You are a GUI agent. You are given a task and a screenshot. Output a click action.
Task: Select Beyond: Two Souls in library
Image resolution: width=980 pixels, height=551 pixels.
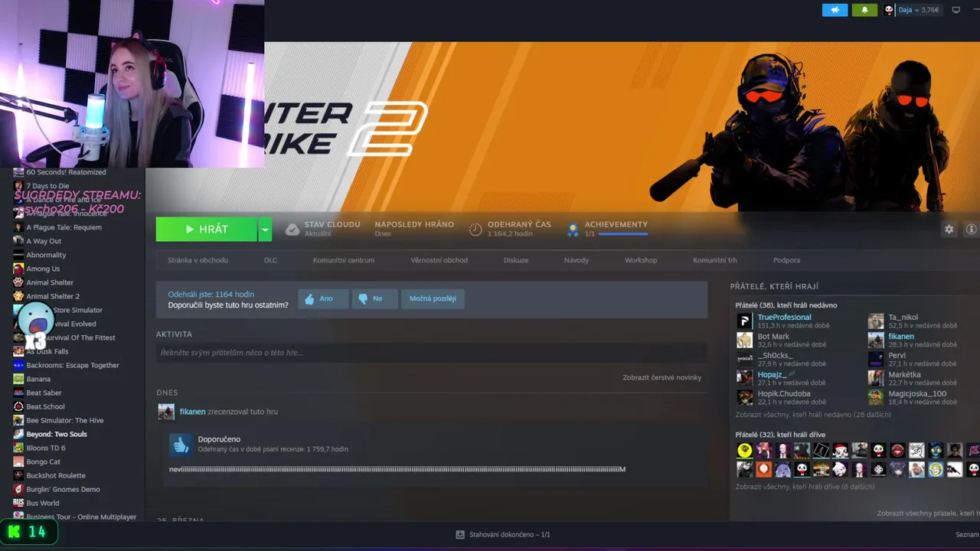57,434
